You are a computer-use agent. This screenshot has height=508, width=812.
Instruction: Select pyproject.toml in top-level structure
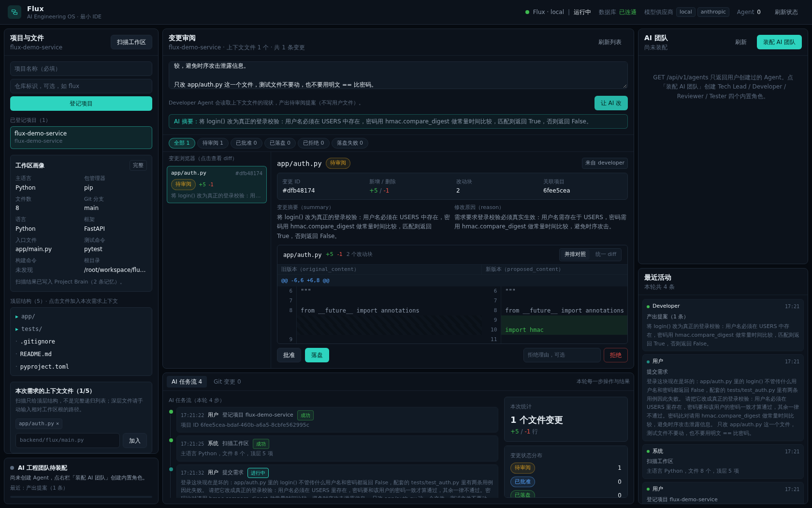click(44, 367)
